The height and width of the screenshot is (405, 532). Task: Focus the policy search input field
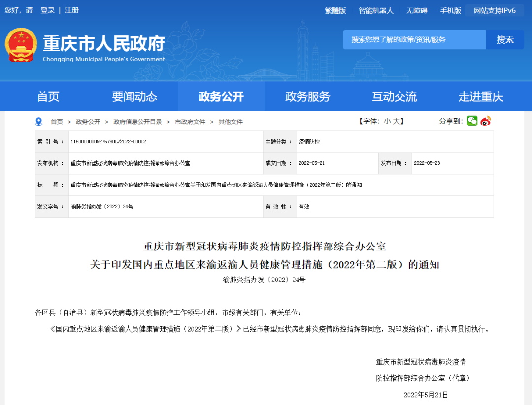414,40
